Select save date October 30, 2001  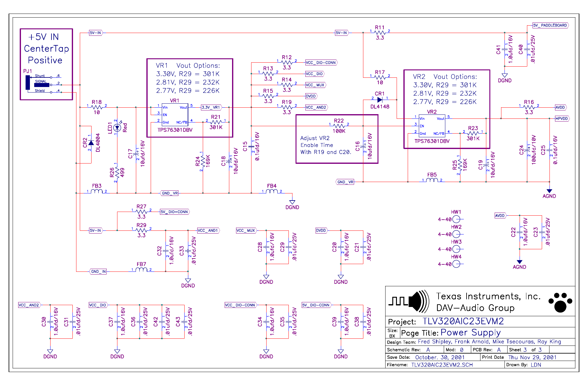tap(440, 358)
